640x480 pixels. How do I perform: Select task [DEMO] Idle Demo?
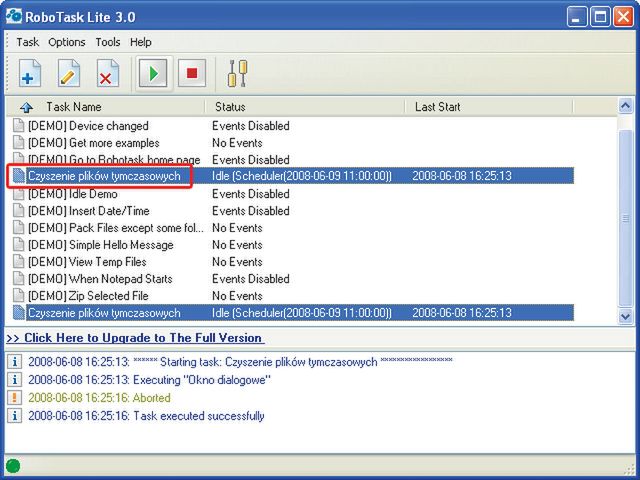tap(73, 194)
